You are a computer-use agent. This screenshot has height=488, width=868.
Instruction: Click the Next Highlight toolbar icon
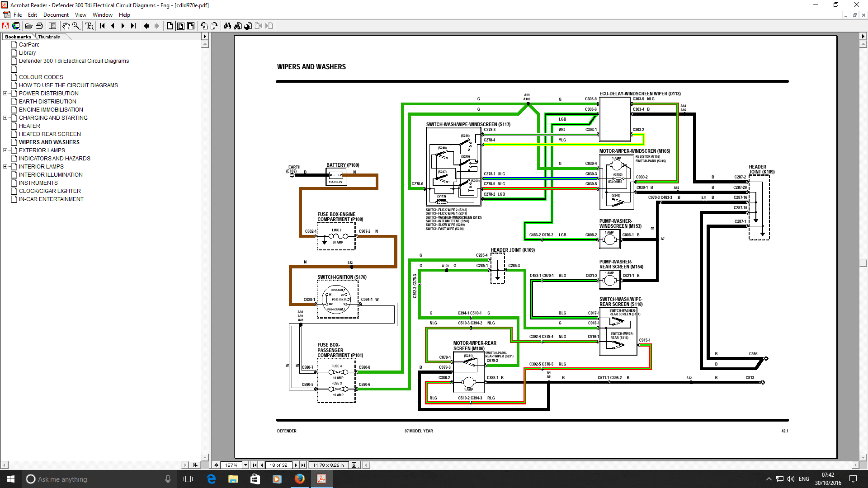pyautogui.click(x=269, y=26)
